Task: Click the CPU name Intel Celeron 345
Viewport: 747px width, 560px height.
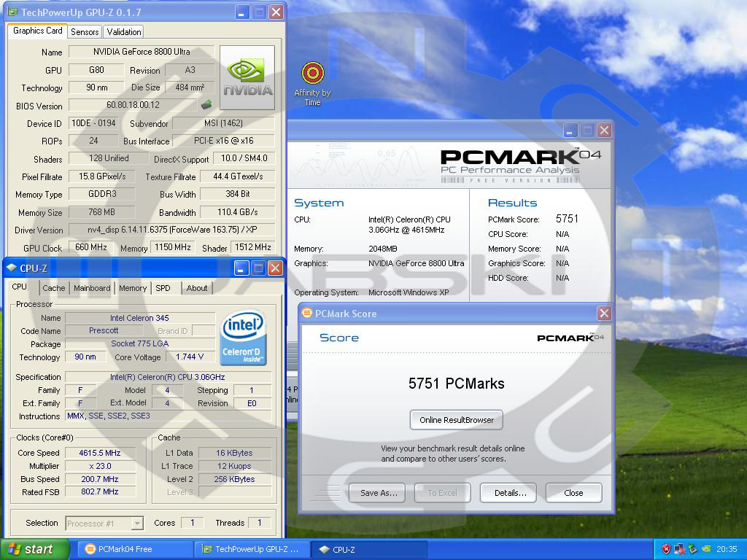Action: click(139, 318)
